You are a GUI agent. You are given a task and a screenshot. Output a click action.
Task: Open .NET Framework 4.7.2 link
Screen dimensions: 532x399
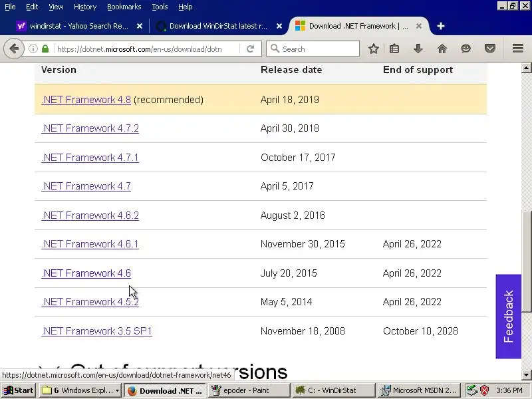pyautogui.click(x=90, y=128)
